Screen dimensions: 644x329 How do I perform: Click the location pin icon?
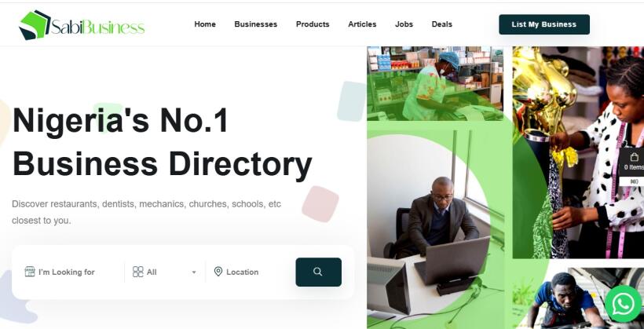point(218,272)
